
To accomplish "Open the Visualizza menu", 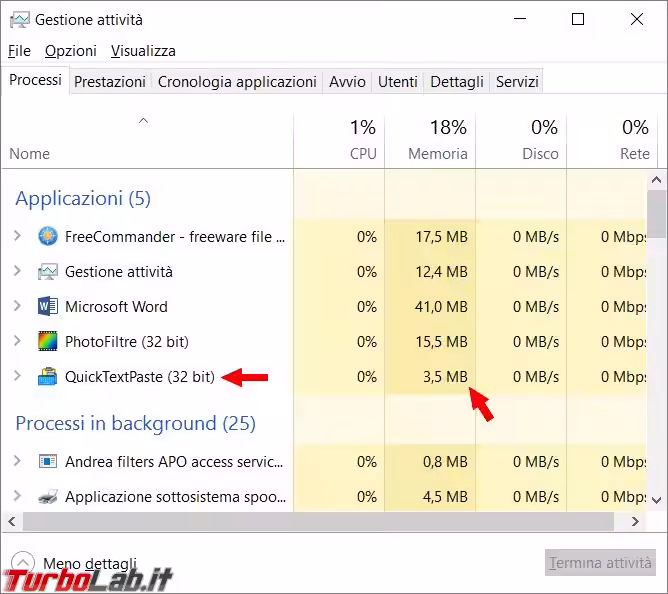I will click(143, 50).
